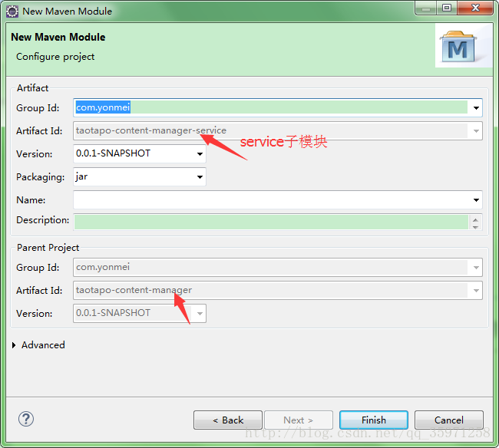Maximize the New Maven Module window
The width and height of the screenshot is (499, 448).
coord(447,8)
